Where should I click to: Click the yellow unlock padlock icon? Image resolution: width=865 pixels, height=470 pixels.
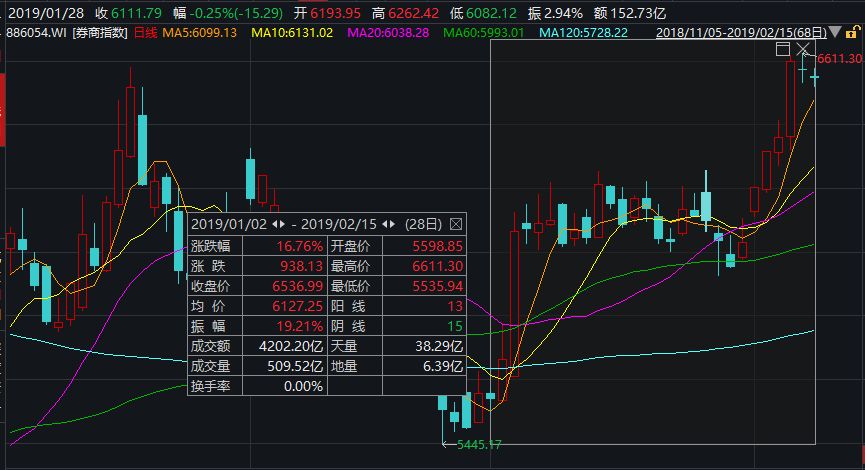point(852,33)
